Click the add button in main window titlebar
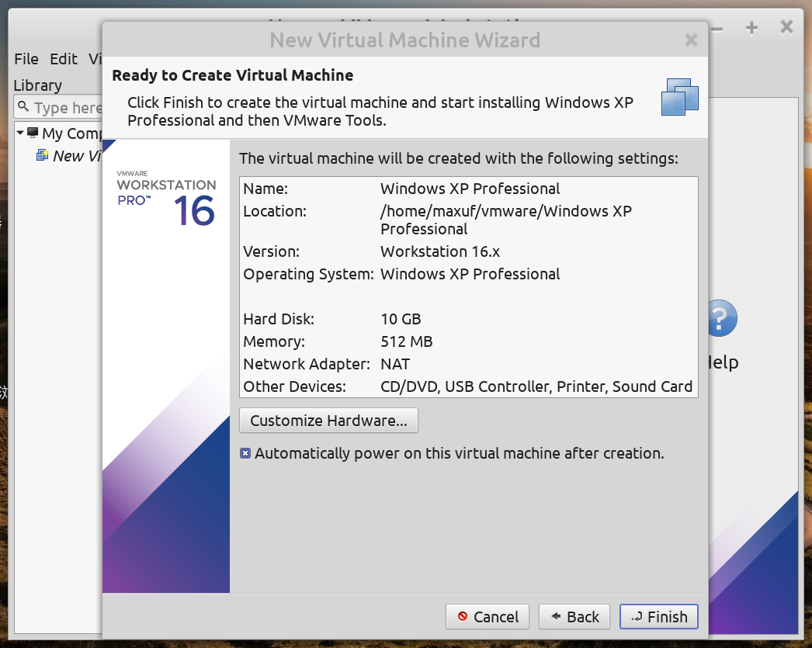Screen dimensions: 812x648 click(x=751, y=28)
